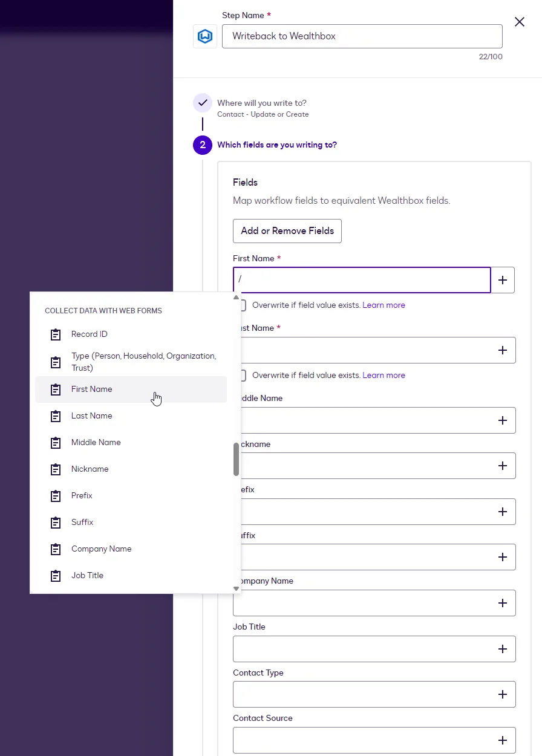
Task: Select Nickname from the dropdown list
Action: tap(131, 469)
